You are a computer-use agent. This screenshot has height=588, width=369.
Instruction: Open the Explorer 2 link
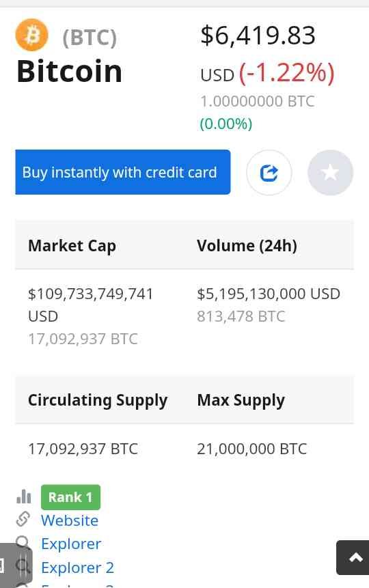click(78, 568)
